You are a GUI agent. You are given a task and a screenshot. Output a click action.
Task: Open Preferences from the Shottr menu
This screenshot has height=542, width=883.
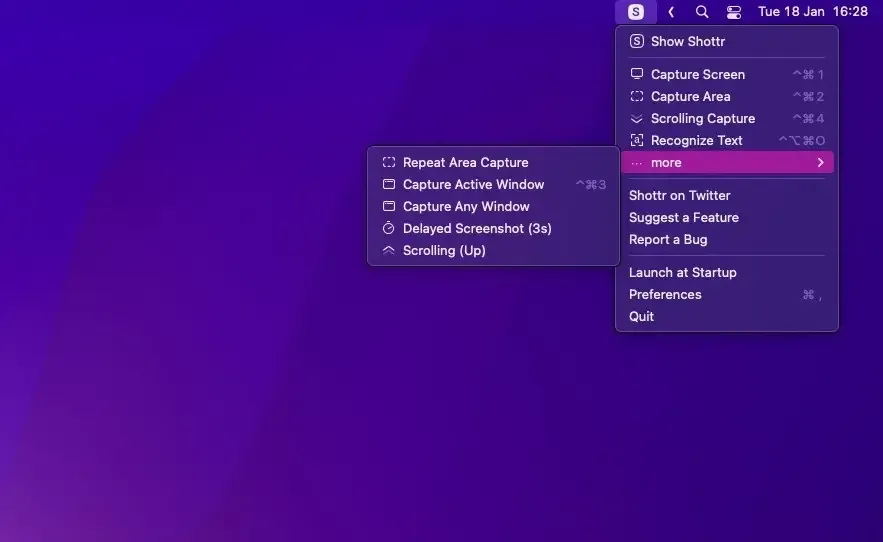coord(726,295)
